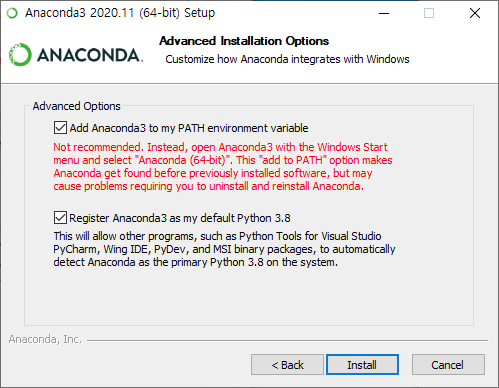The height and width of the screenshot is (388, 499).
Task: Click the red 'Not recommended' warning text
Action: (223, 167)
